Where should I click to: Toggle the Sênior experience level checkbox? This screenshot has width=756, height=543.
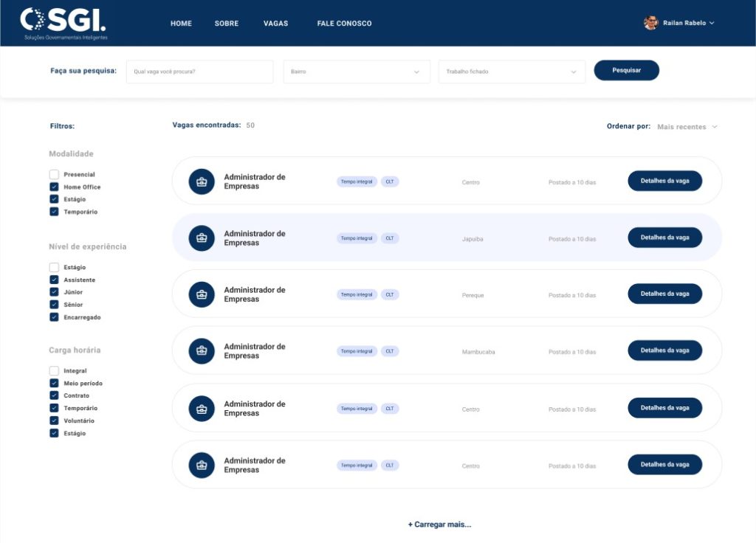pos(54,305)
